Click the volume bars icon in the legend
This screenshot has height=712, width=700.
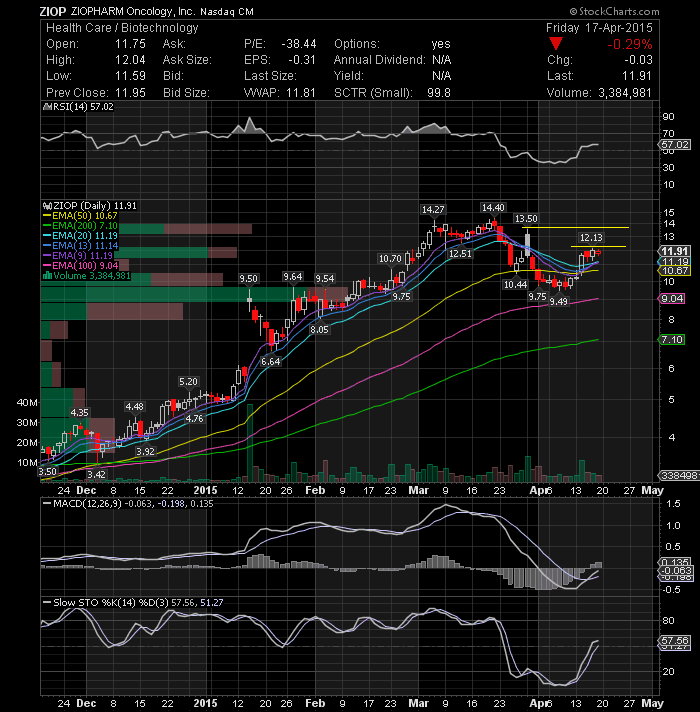(x=47, y=276)
